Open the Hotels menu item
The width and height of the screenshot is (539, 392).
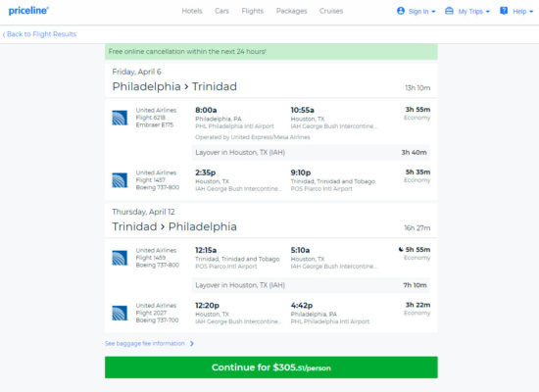point(192,11)
